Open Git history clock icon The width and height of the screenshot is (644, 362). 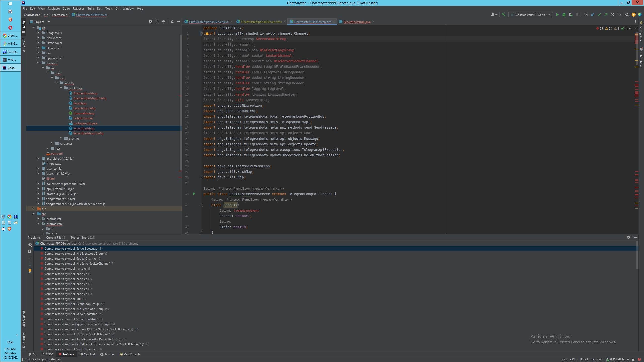coord(612,15)
